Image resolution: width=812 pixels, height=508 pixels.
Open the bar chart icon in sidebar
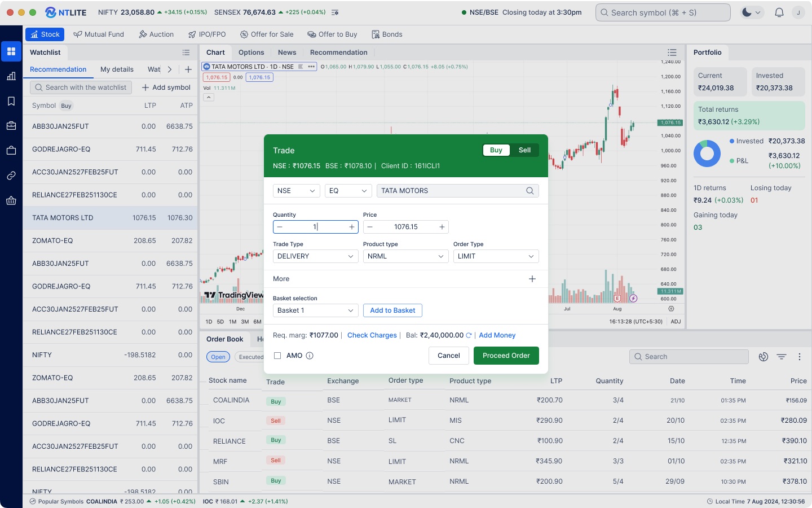click(x=11, y=76)
